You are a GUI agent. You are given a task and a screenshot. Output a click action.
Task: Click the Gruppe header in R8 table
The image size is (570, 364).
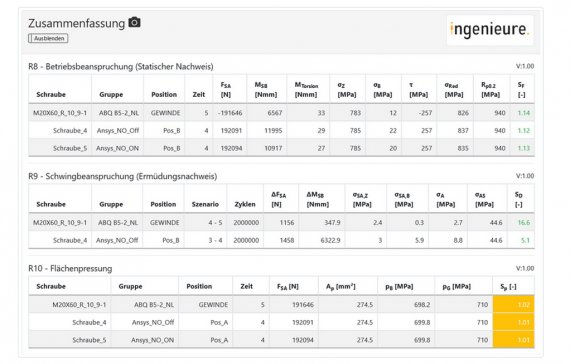111,95
